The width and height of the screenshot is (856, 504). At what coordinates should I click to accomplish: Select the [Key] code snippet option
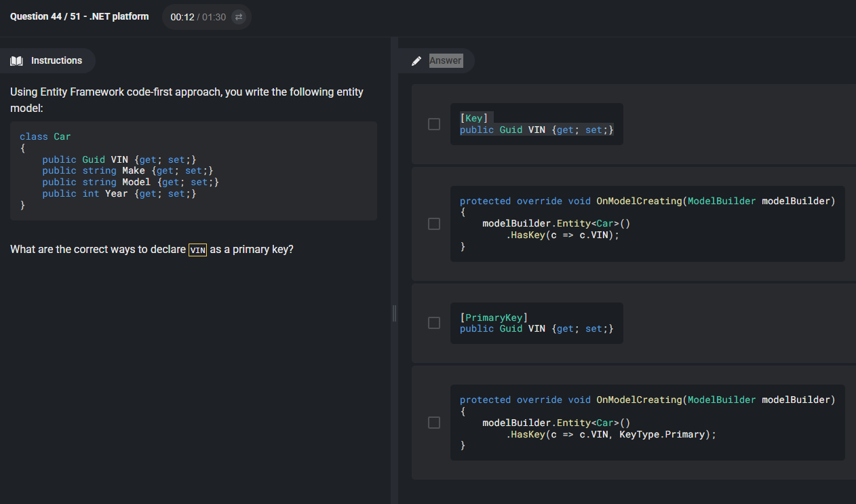(x=537, y=124)
